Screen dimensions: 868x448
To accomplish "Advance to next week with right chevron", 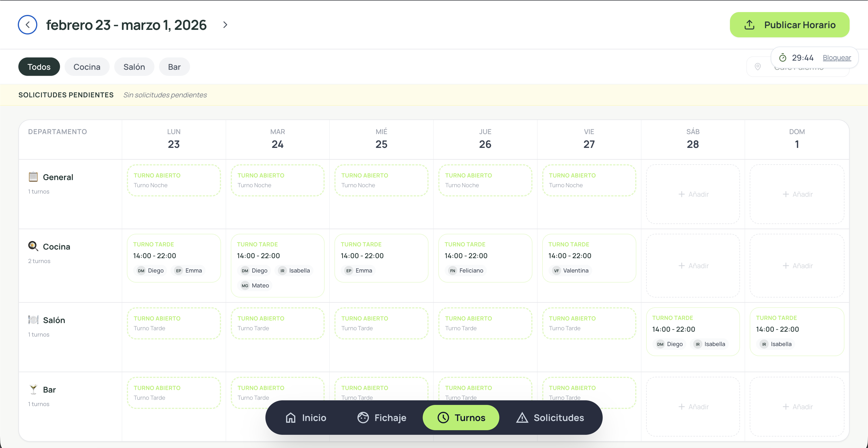I will coord(225,25).
